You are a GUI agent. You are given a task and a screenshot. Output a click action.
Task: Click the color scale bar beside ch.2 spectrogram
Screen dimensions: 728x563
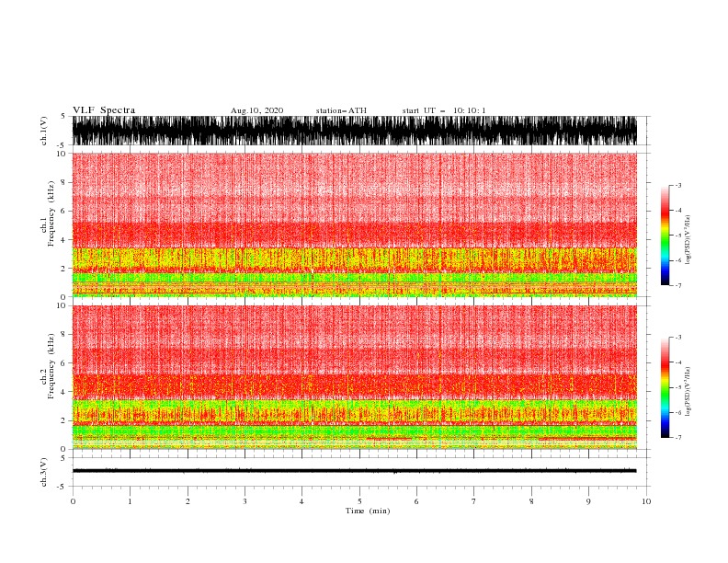[665, 387]
